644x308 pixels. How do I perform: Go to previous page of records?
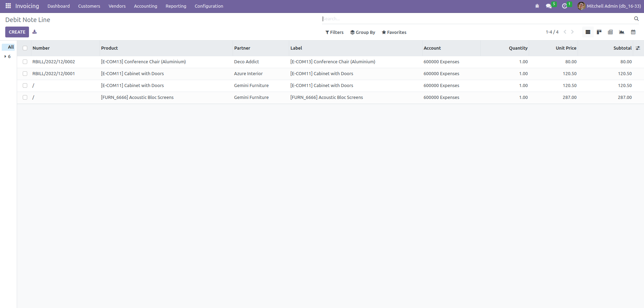(x=565, y=32)
